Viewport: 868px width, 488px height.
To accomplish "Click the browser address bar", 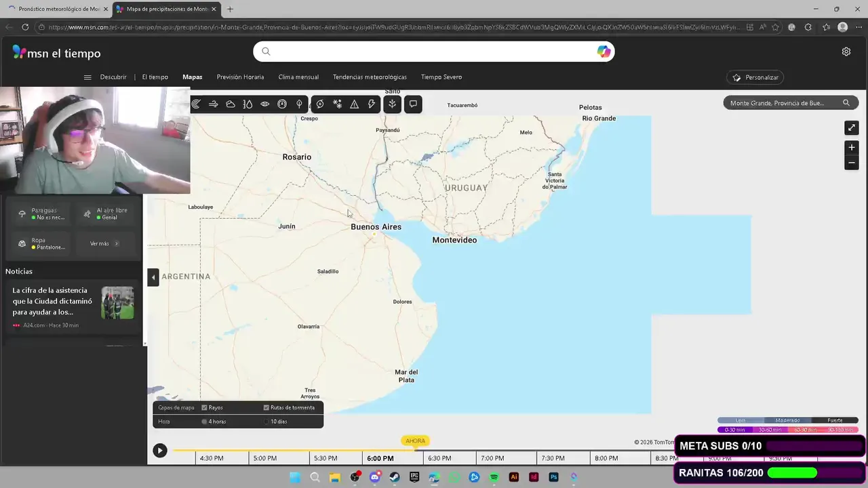I will pos(393,27).
